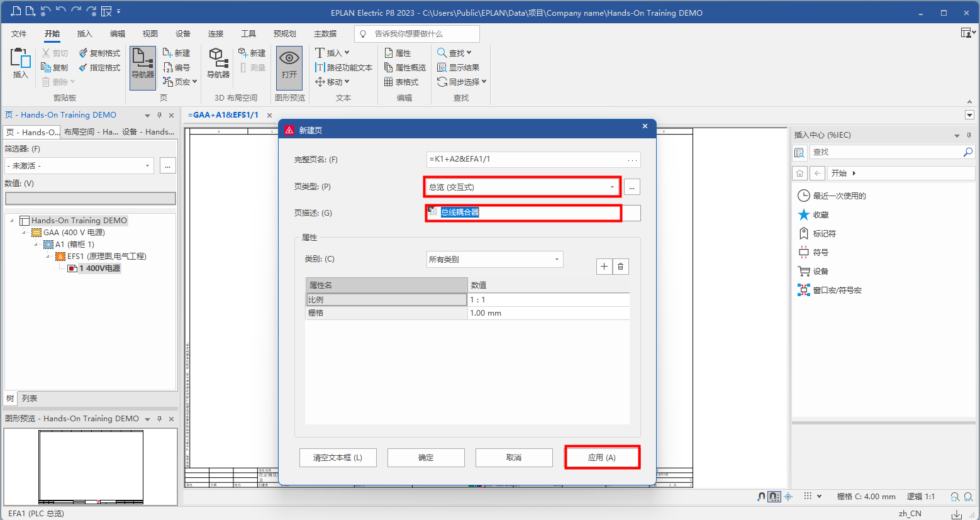
Task: Open the 3D layout space navigator
Action: [218, 63]
